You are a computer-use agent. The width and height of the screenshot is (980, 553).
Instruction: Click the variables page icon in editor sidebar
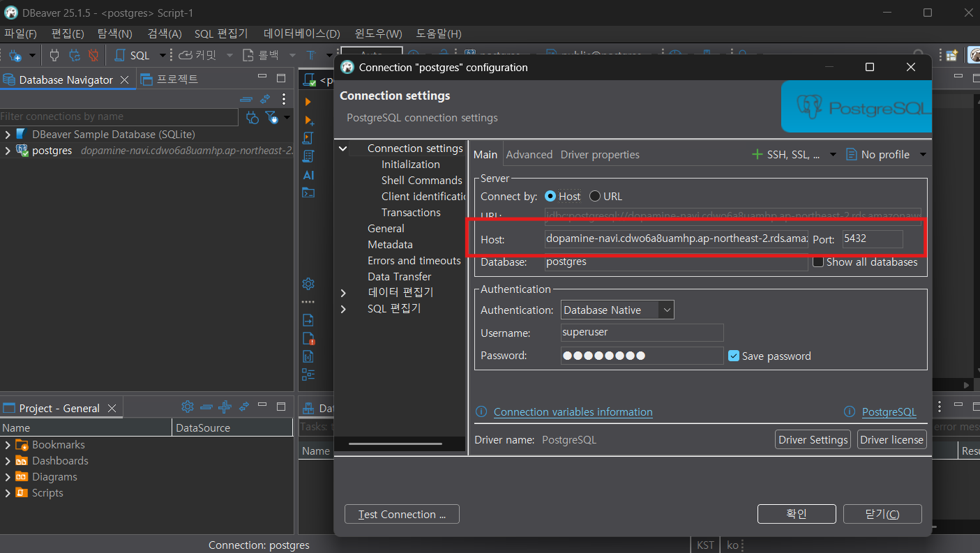[308, 356]
